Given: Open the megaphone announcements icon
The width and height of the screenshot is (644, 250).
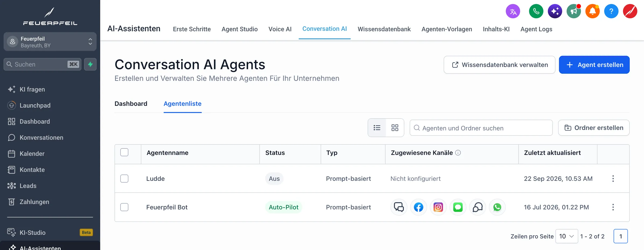Looking at the screenshot, I should click(x=574, y=12).
